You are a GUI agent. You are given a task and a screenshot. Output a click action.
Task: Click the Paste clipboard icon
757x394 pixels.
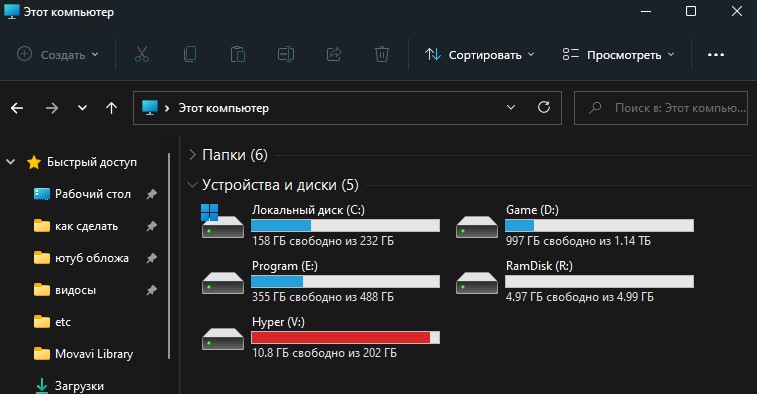[x=238, y=54]
